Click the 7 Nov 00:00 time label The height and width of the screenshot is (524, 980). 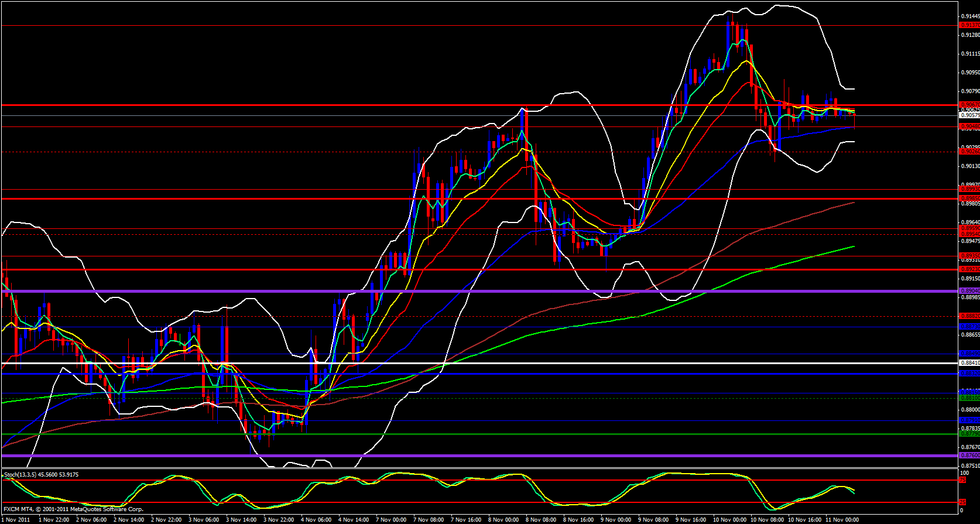click(x=391, y=519)
